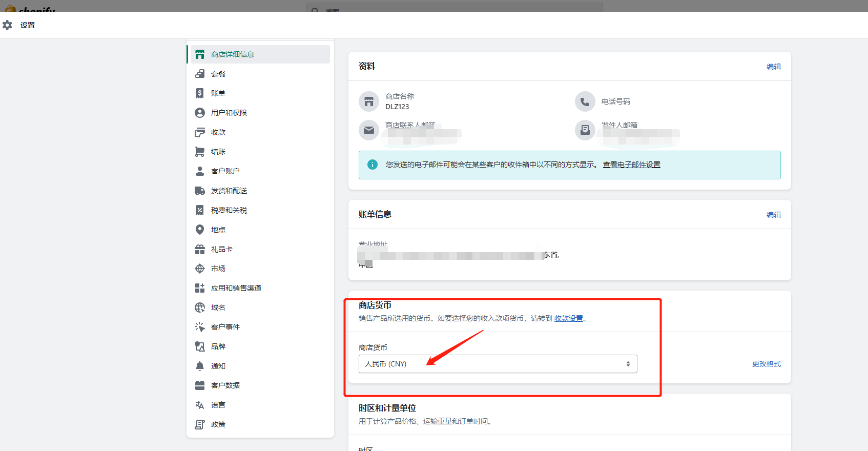Viewport: 868px width, 451px height.
Task: Click the languages translate icon
Action: [200, 405]
